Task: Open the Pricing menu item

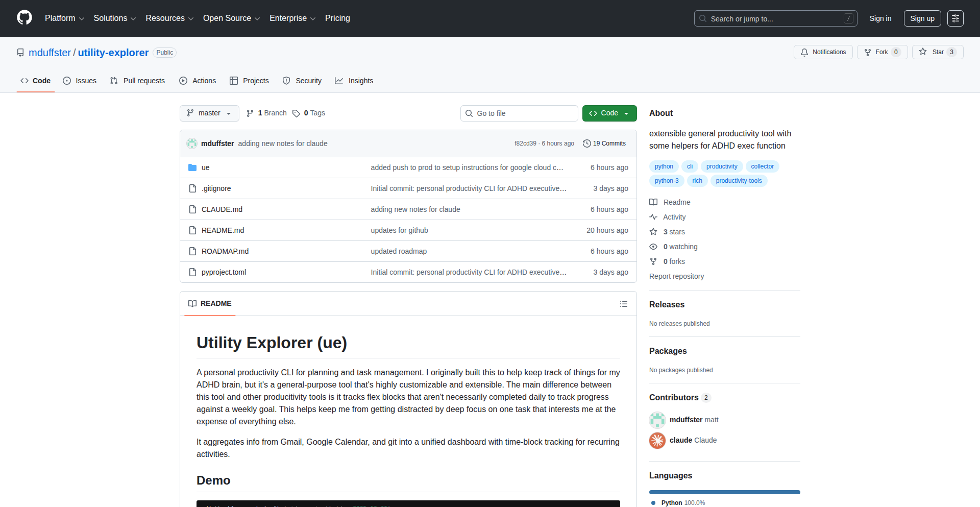Action: click(x=337, y=18)
